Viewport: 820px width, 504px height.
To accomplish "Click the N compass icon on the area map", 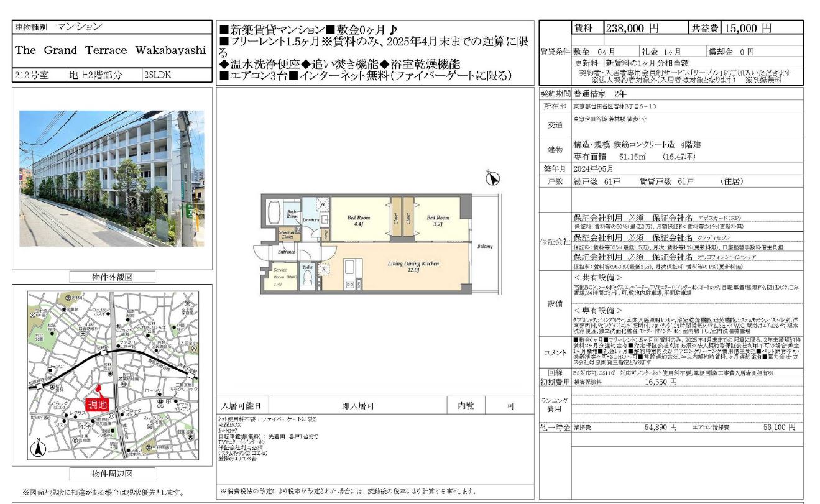I will (38, 448).
